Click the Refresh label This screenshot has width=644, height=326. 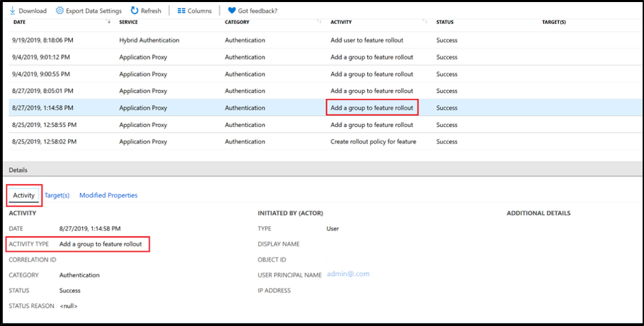click(x=151, y=11)
